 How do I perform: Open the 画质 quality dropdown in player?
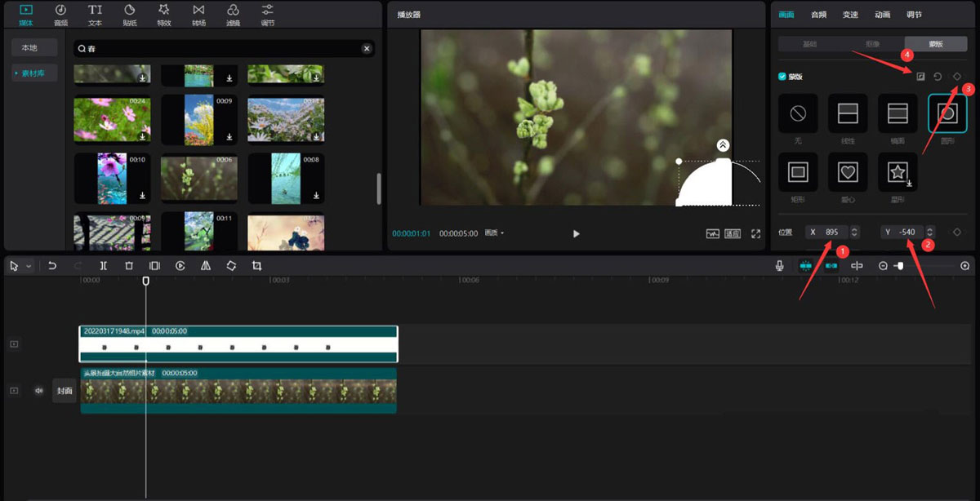coord(495,233)
